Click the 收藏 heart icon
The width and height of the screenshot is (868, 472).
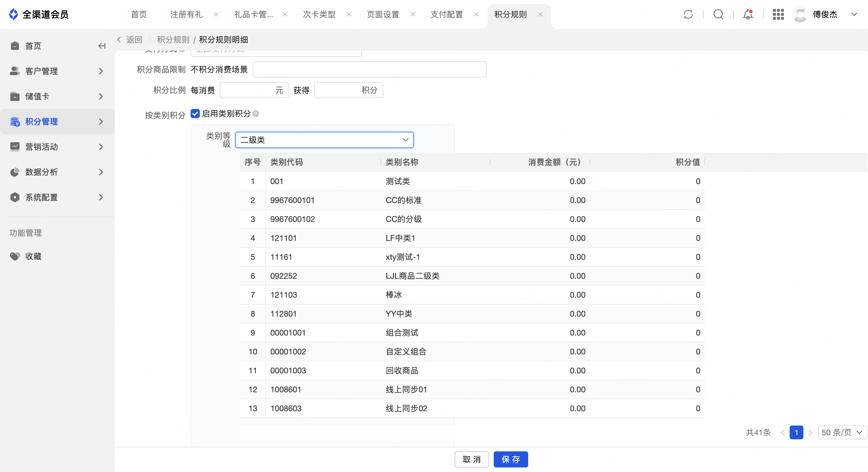[x=15, y=256]
